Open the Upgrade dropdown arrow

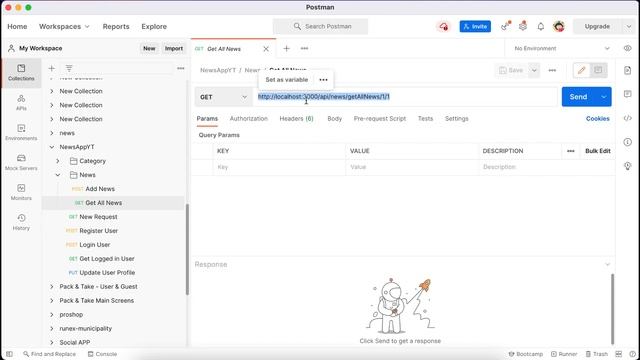[x=629, y=27]
